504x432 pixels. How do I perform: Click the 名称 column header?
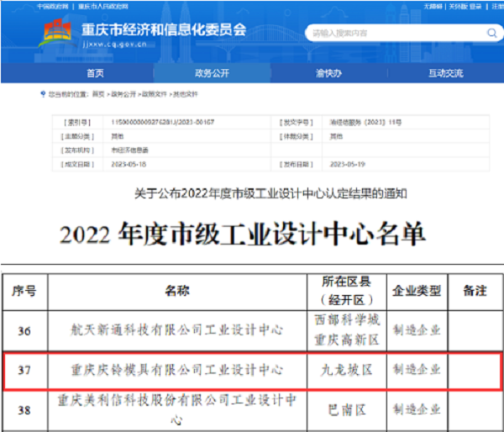point(177,291)
